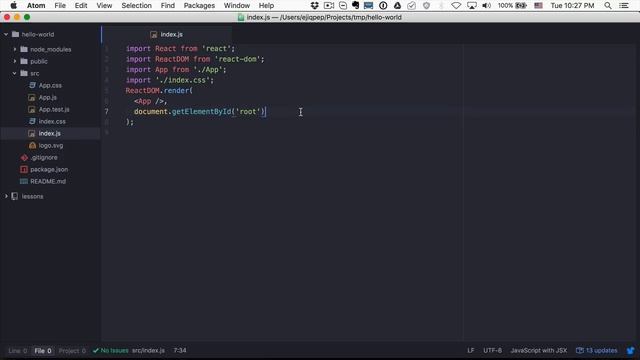This screenshot has height=360, width=640.
Task: Click the getElementById text in code
Action: (x=201, y=111)
